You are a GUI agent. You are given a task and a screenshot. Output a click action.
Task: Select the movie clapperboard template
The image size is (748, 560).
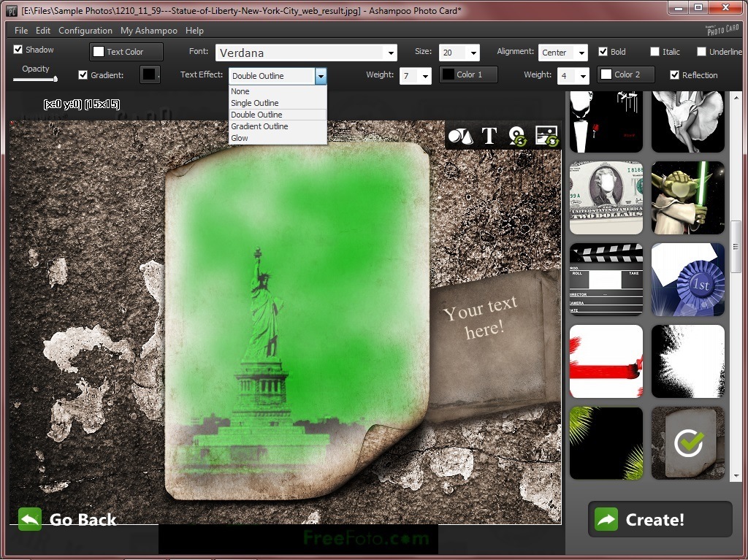coord(606,280)
